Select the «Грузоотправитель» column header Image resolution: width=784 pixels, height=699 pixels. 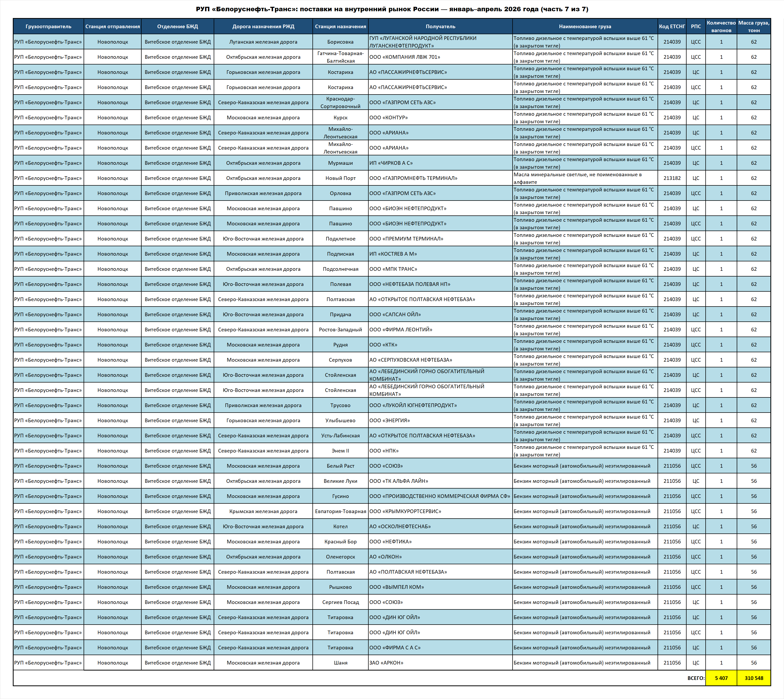[x=48, y=26]
